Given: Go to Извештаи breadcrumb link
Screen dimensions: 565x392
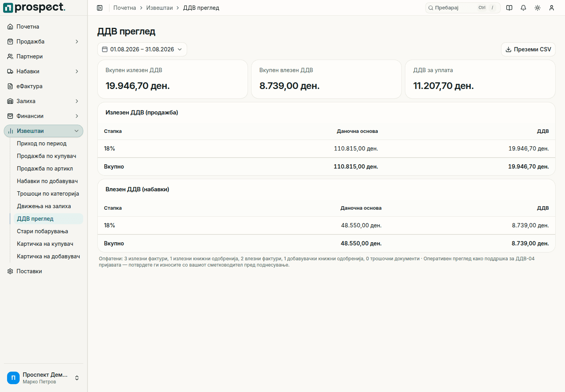Looking at the screenshot, I should 159,8.
